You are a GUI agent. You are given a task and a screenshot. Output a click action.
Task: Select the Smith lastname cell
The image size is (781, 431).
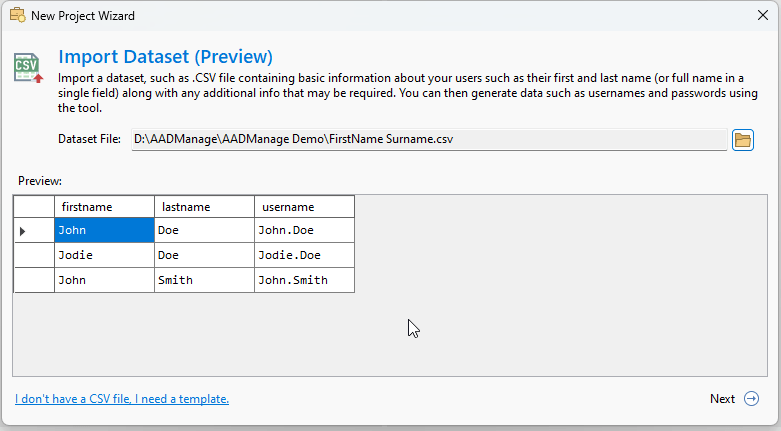click(x=204, y=280)
